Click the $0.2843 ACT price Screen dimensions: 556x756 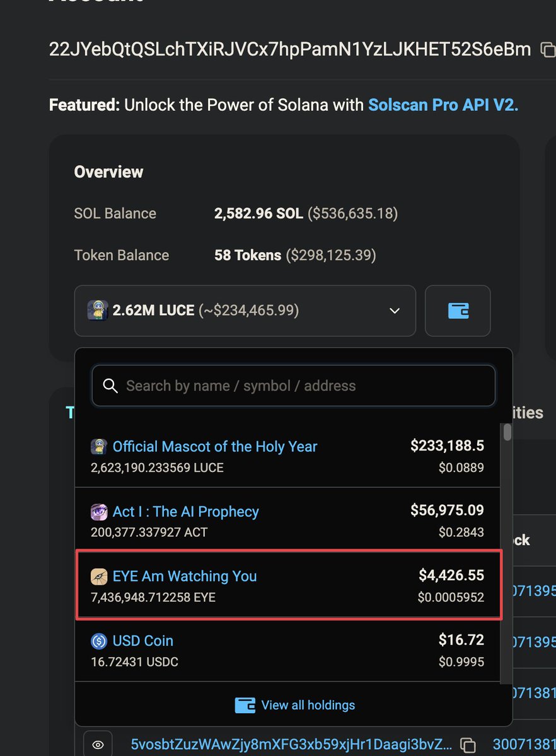point(461,532)
